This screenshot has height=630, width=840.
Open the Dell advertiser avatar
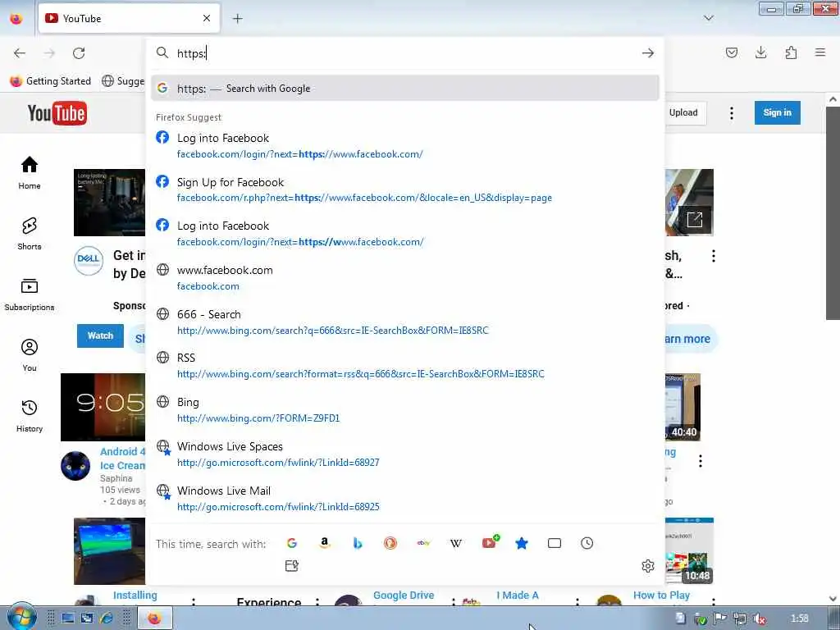tap(89, 261)
